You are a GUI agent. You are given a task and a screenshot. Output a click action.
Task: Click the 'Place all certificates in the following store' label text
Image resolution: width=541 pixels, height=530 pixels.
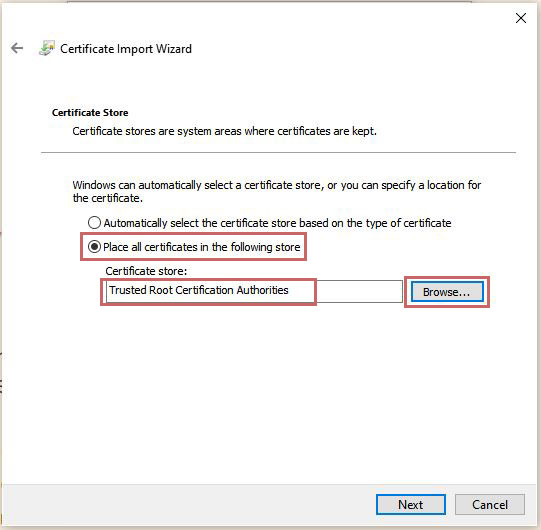point(202,247)
